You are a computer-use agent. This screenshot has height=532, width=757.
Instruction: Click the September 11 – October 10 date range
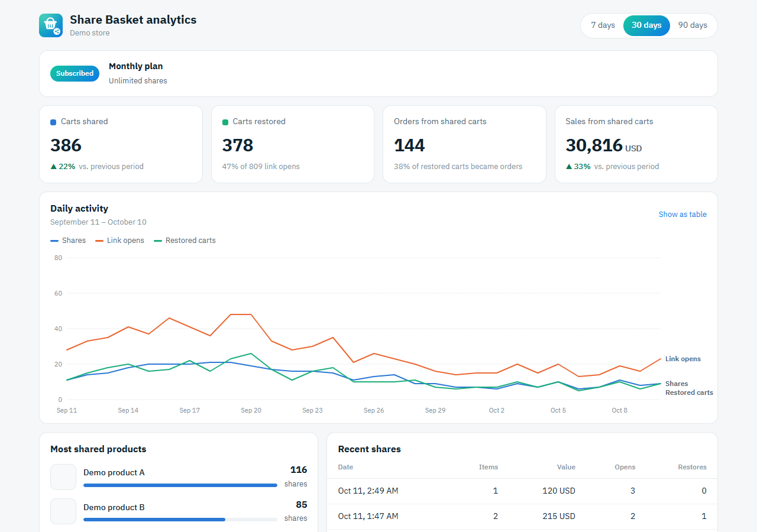[x=98, y=222]
